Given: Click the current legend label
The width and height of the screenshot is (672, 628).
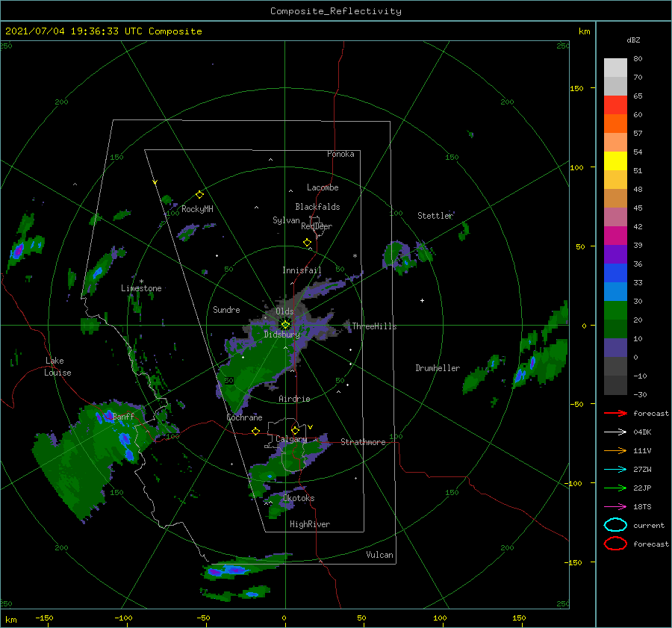Looking at the screenshot, I should [649, 526].
